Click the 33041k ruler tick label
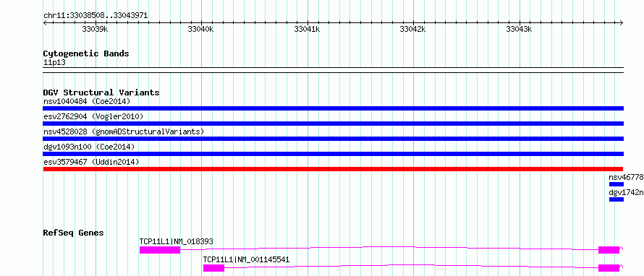644x276 pixels. click(x=308, y=29)
